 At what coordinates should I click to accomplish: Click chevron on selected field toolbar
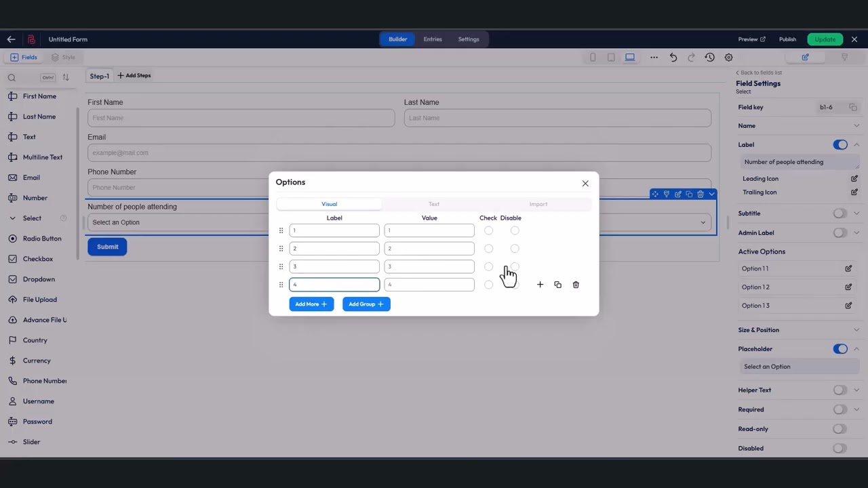tap(711, 195)
